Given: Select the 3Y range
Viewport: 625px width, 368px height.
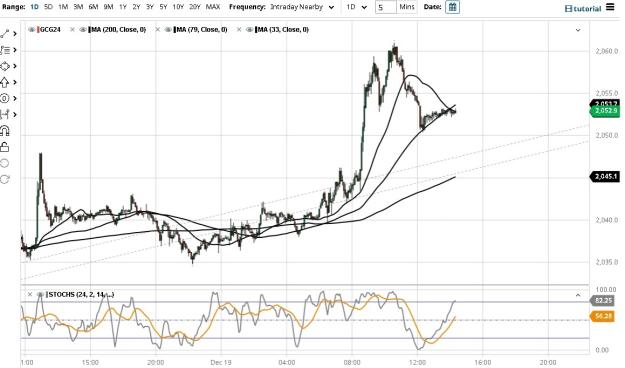Looking at the screenshot, I should point(150,7).
